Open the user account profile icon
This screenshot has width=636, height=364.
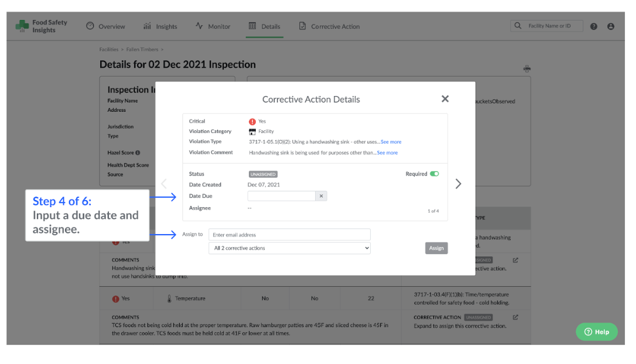[611, 26]
